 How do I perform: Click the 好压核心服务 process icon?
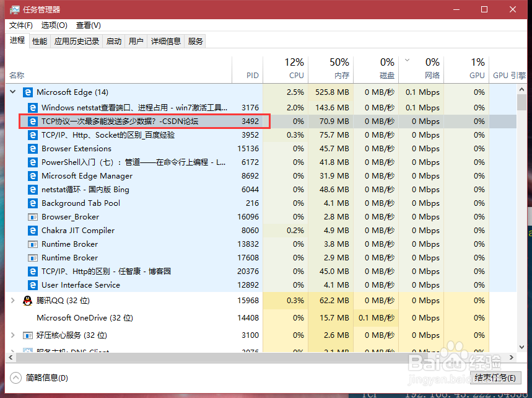pos(27,335)
